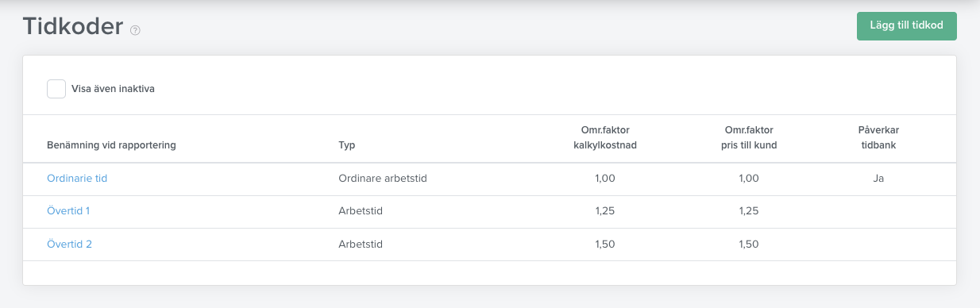Screen dimensions: 980x308
Task: Click the Påverkar tidbank column header
Action: pos(878,137)
